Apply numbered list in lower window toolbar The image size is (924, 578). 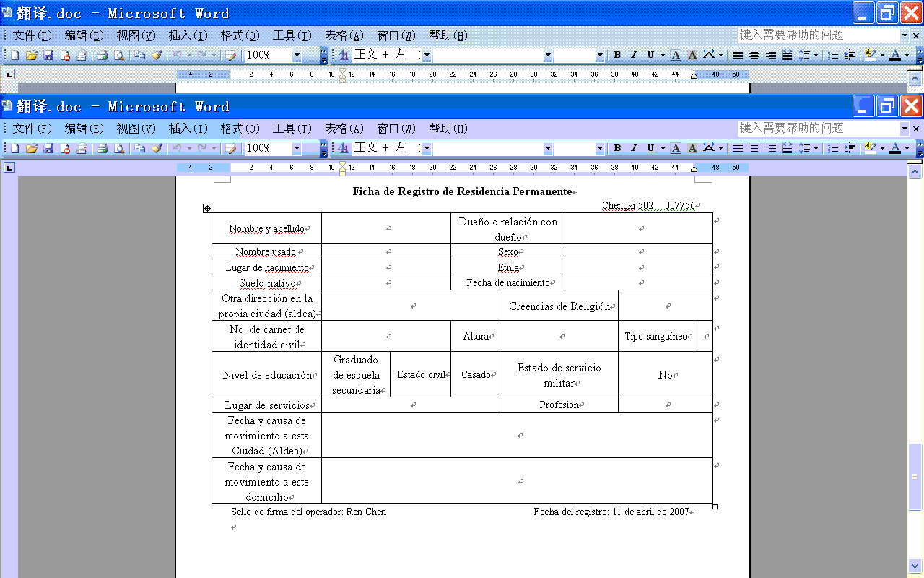[833, 148]
